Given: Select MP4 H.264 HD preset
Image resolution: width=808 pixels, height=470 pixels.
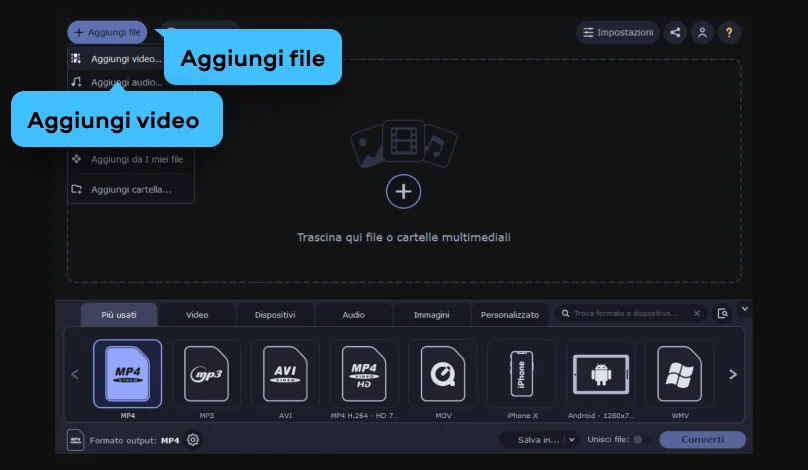Looking at the screenshot, I should click(364, 374).
